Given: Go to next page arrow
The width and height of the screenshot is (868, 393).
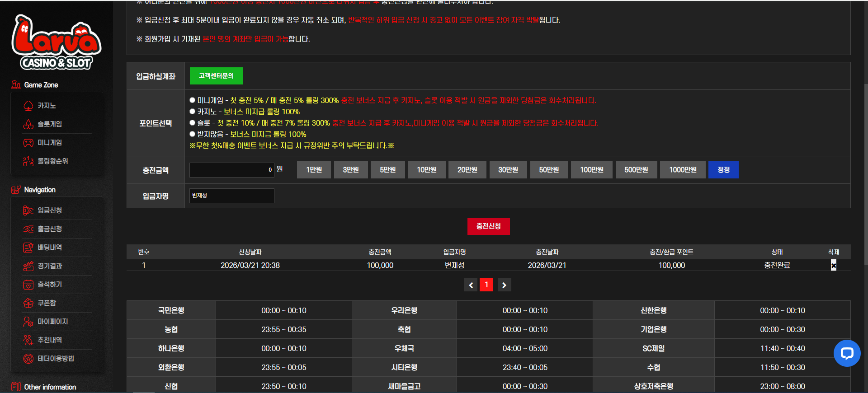Looking at the screenshot, I should pyautogui.click(x=504, y=285).
